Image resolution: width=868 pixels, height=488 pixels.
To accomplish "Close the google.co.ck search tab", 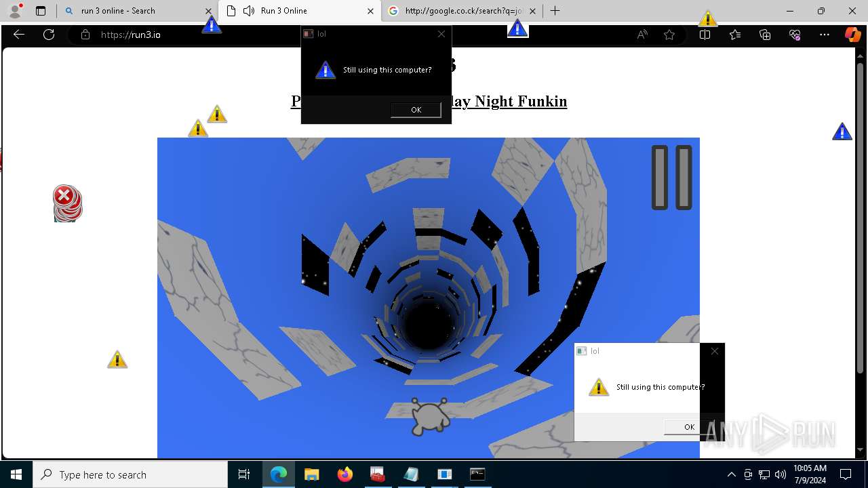I will point(532,11).
